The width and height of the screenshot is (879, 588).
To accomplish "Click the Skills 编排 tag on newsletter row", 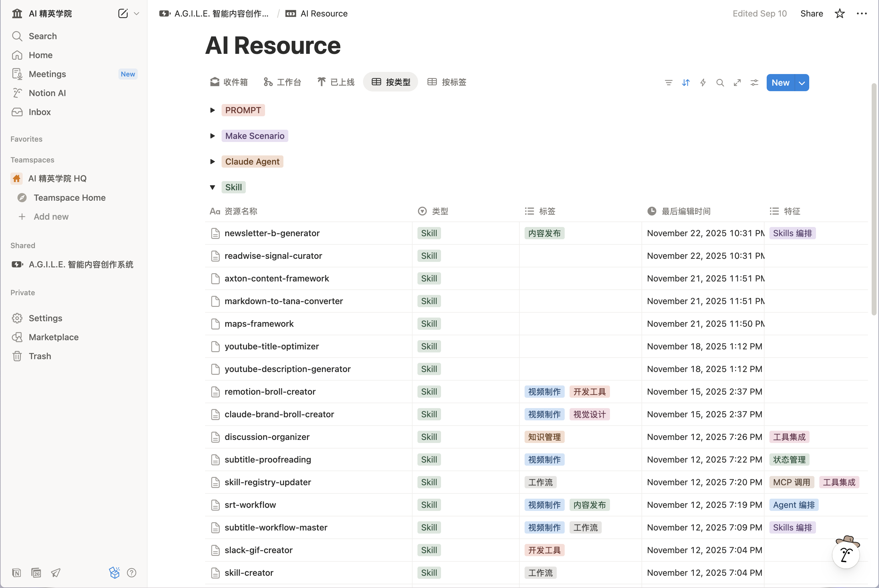I will click(792, 233).
